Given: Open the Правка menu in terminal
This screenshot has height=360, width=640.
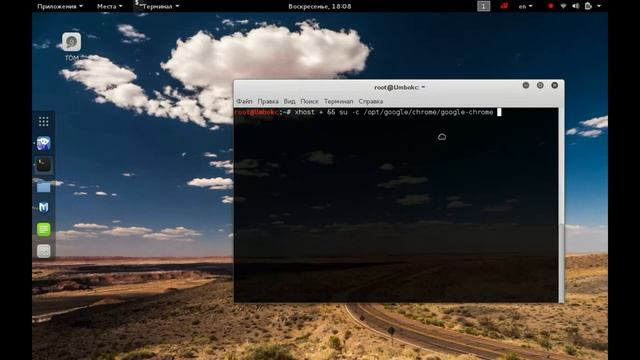Looking at the screenshot, I should 268,101.
